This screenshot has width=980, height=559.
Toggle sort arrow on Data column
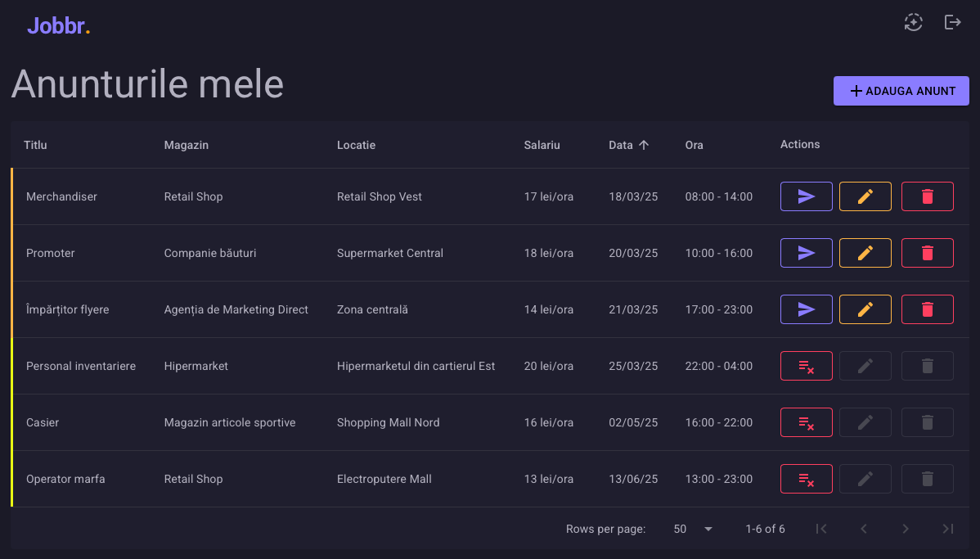coord(644,145)
